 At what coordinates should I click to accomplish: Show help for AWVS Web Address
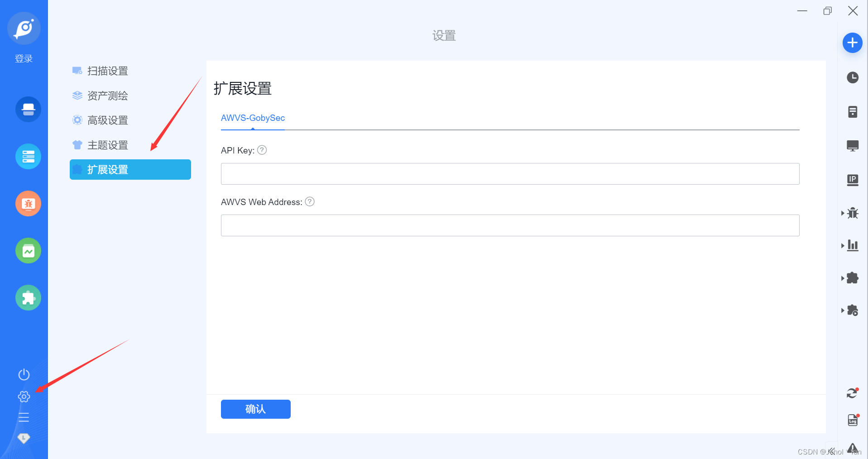click(x=310, y=201)
